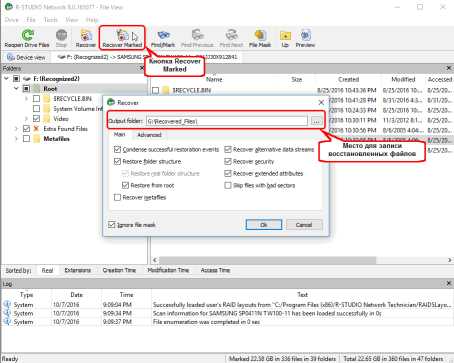Uncheck the Video folder checkbox
This screenshot has height=363, width=454.
36,119
